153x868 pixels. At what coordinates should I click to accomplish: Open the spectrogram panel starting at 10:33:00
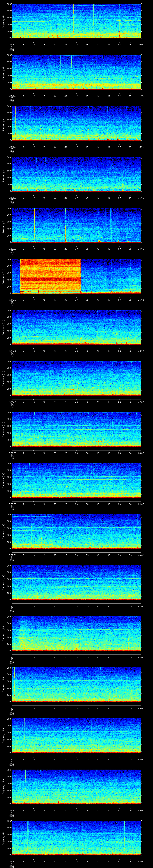click(x=76, y=225)
